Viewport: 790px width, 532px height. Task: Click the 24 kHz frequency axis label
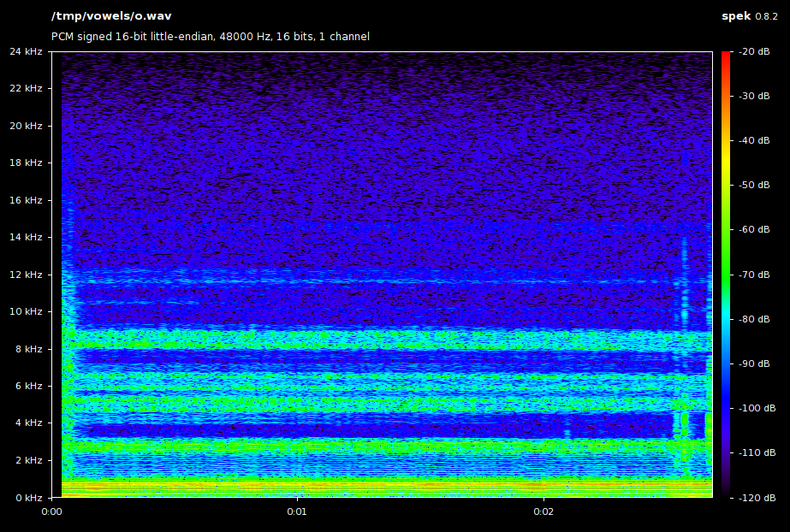point(26,51)
